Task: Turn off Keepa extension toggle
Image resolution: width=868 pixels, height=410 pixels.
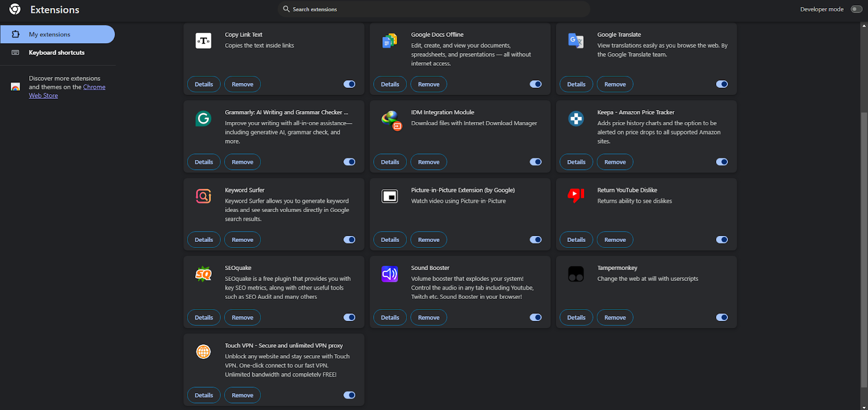Action: (722, 162)
